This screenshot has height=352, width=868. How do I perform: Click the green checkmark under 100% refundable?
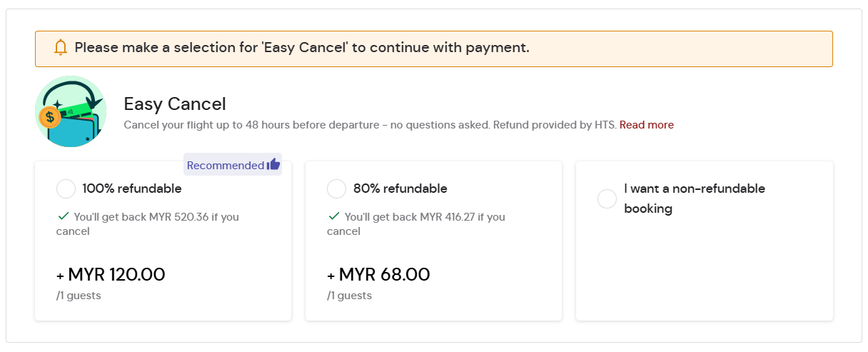pos(63,216)
